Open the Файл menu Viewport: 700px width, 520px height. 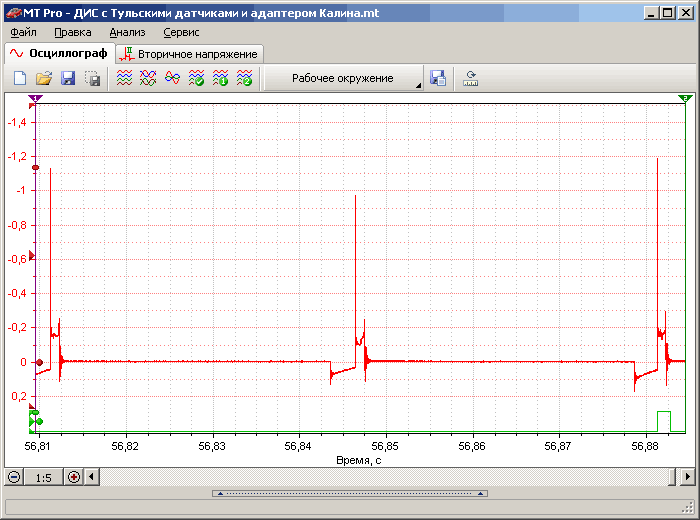23,32
